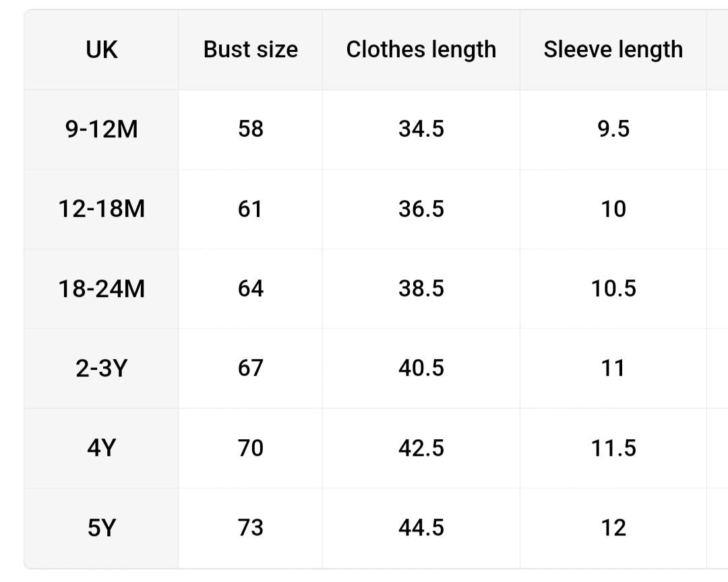Click the Sleeve length column header
Image resolution: width=728 pixels, height=582 pixels.
[x=613, y=49]
